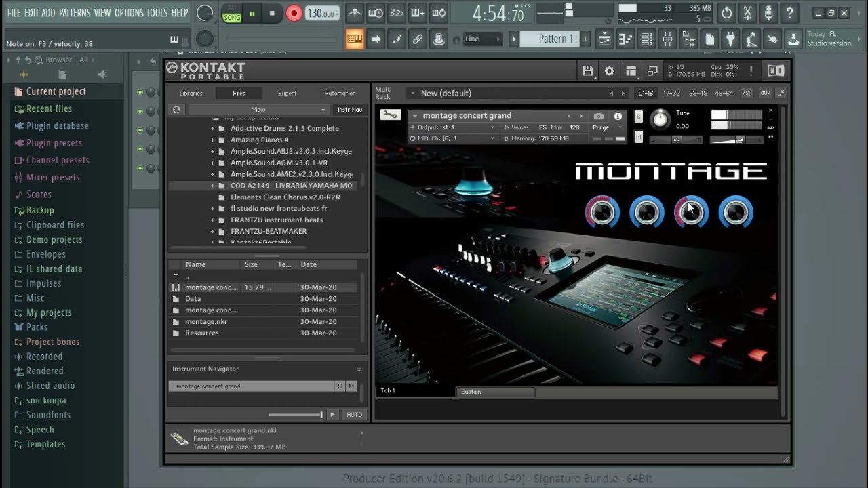Toggle typing keyboard to piano
868x488 pixels.
355,39
